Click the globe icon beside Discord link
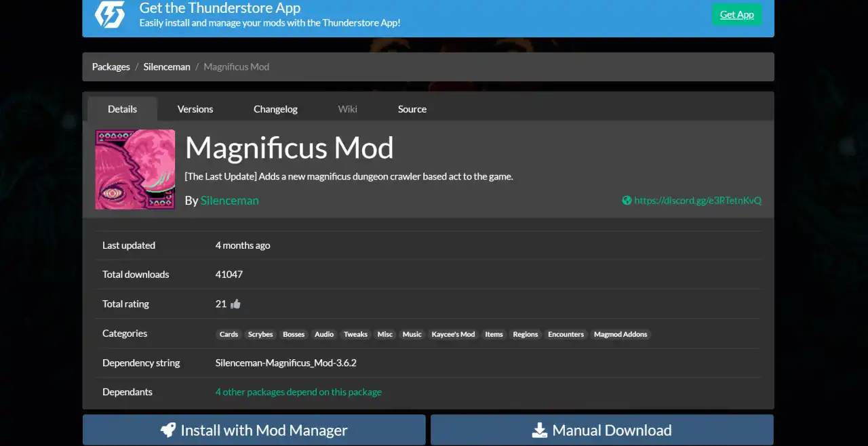 click(627, 201)
